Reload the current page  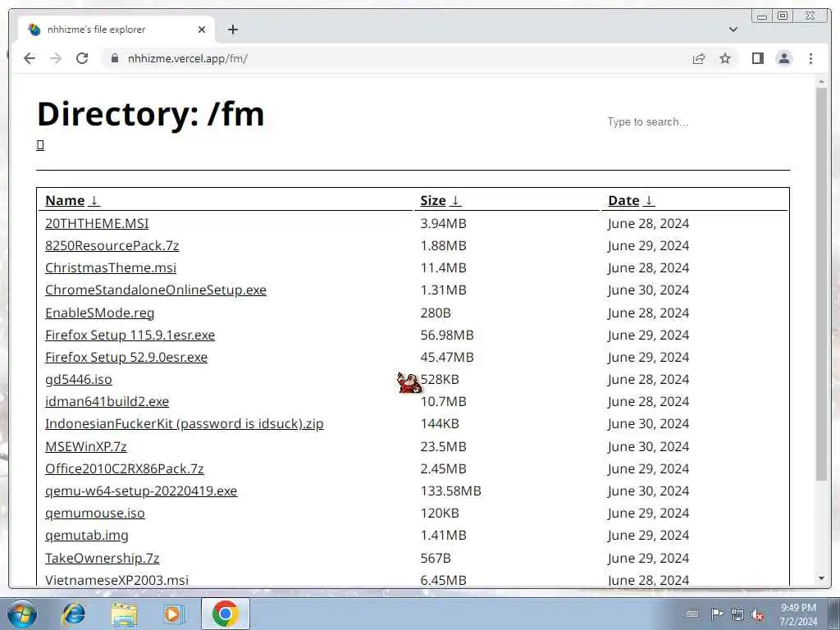[x=82, y=58]
